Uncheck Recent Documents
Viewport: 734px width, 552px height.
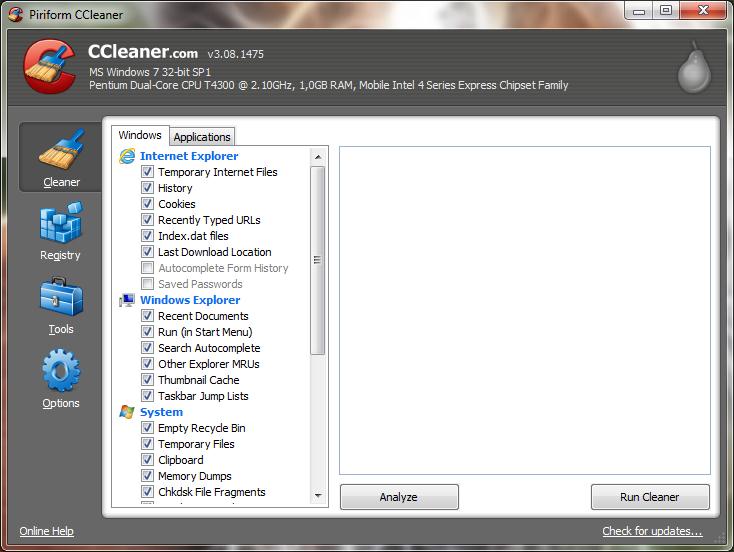click(x=147, y=316)
